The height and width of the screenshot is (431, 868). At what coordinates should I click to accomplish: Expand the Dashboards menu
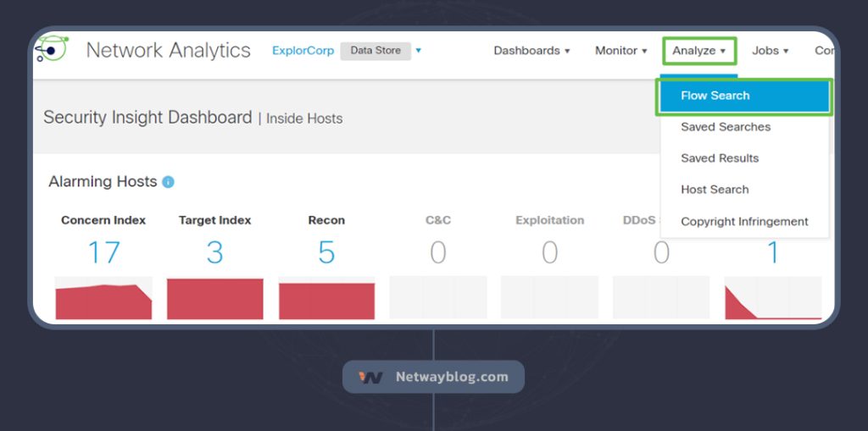531,51
